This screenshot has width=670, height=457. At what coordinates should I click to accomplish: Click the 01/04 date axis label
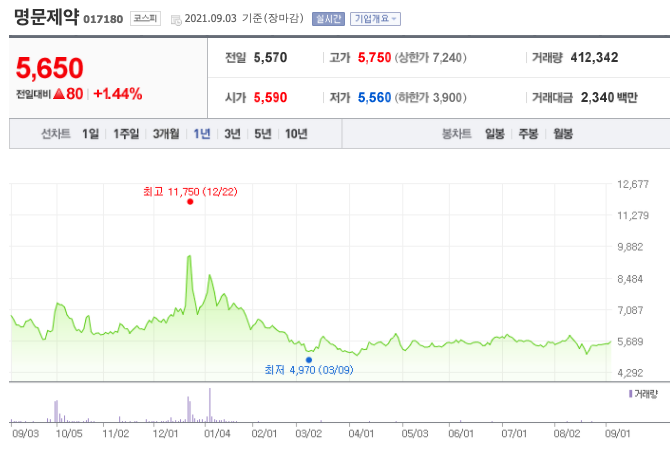tap(217, 434)
